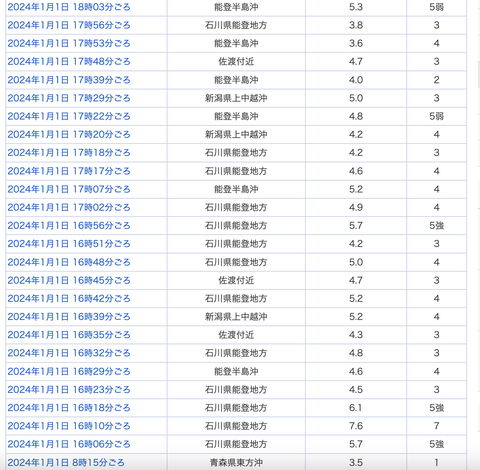Open the 17時39分ごろ earthquake entry
The height and width of the screenshot is (470, 480).
click(69, 80)
